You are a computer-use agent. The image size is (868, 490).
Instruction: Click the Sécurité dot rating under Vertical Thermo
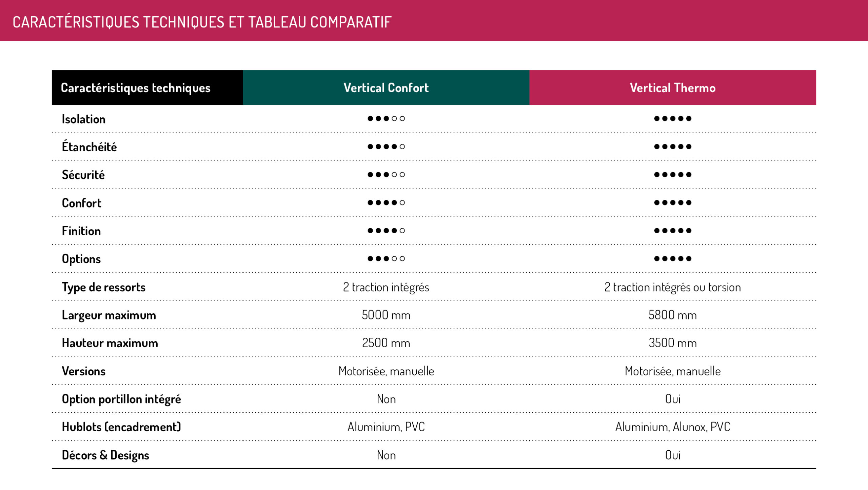[673, 175]
